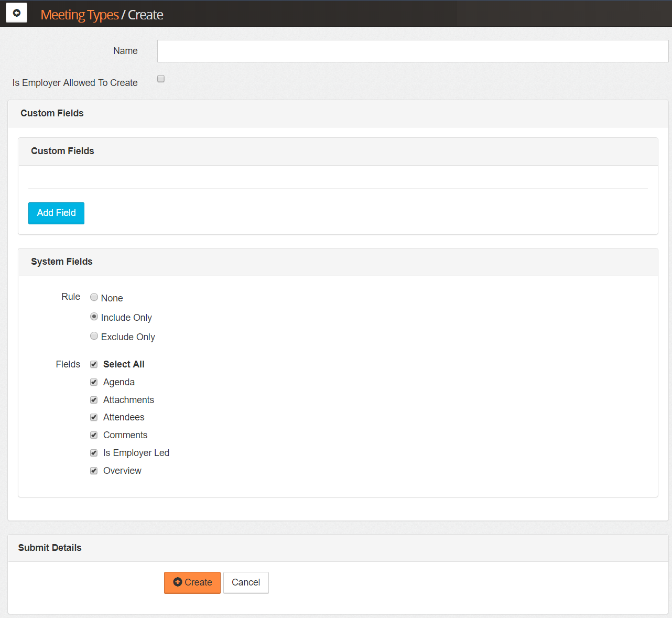Pick the Exclude Only rule
This screenshot has height=618, width=672.
click(x=94, y=336)
